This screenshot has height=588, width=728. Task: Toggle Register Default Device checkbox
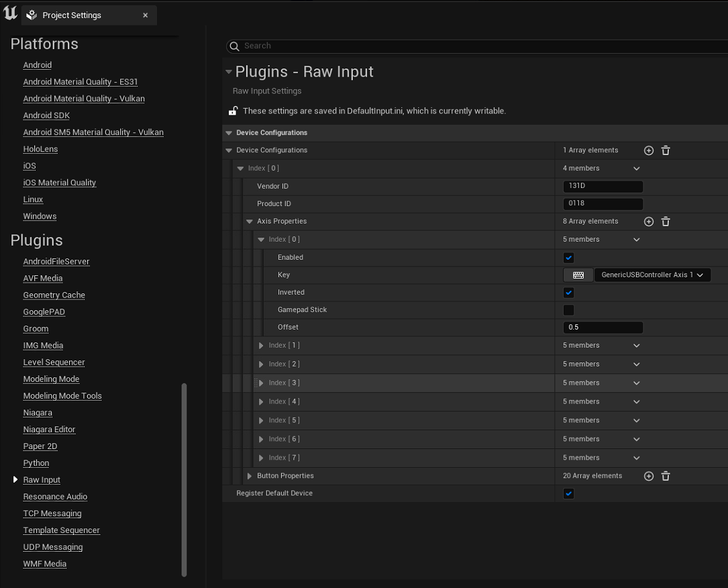pyautogui.click(x=568, y=493)
